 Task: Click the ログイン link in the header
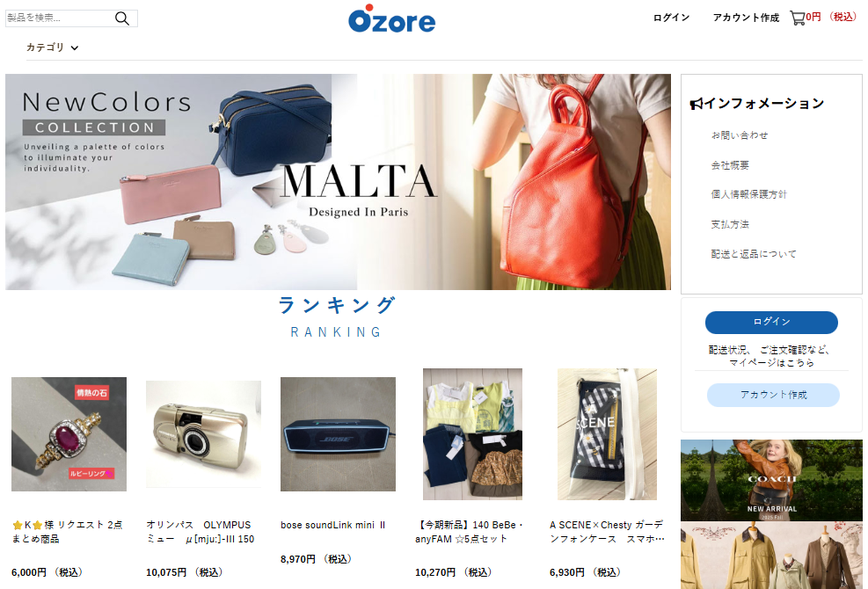(671, 18)
